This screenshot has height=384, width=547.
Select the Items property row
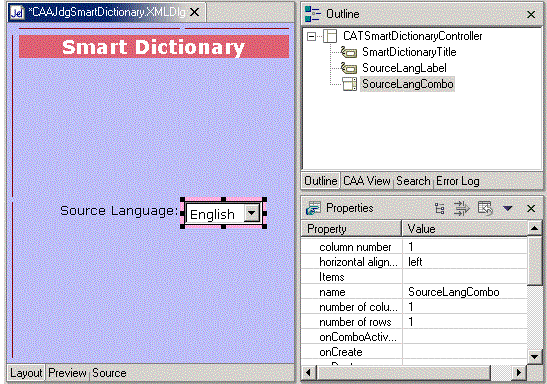414,277
